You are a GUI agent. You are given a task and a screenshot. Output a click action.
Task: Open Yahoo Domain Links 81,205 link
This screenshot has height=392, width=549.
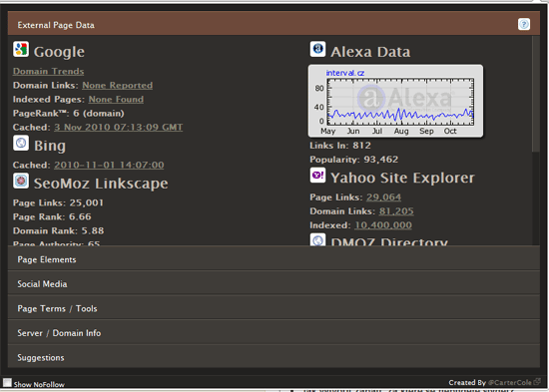click(396, 211)
